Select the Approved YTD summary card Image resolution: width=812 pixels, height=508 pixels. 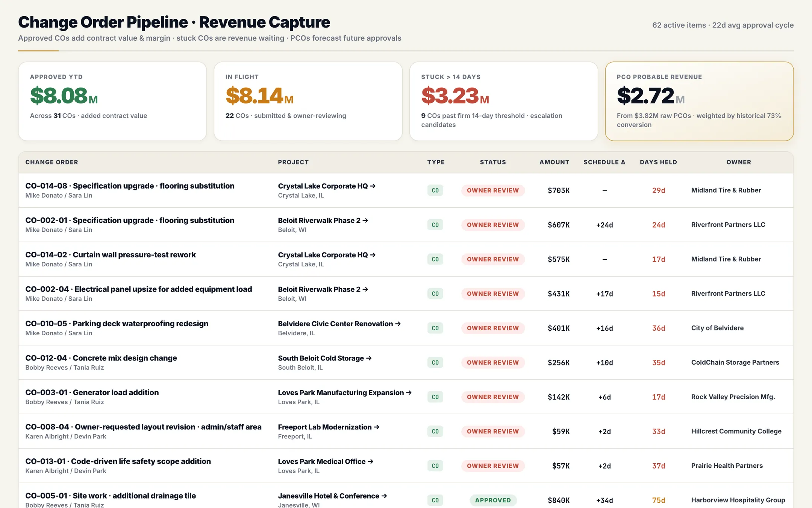point(112,101)
